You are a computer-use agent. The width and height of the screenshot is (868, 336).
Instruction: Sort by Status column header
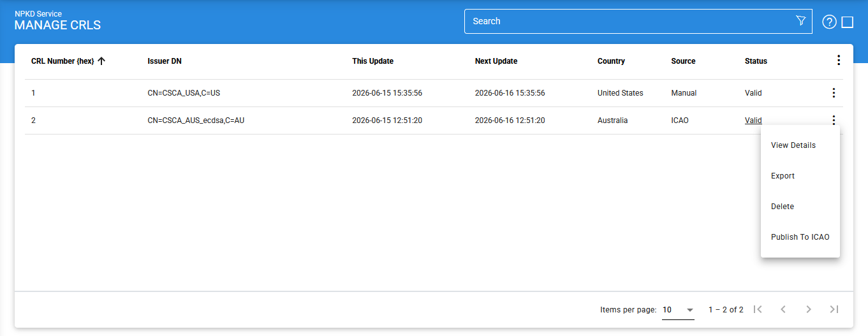pos(756,61)
